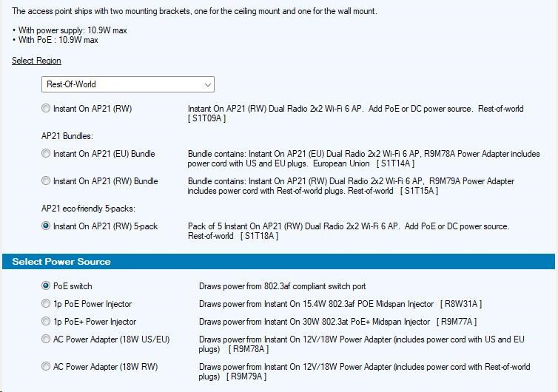Choose the 1p PoE+ Power Injector

[x=47, y=322]
